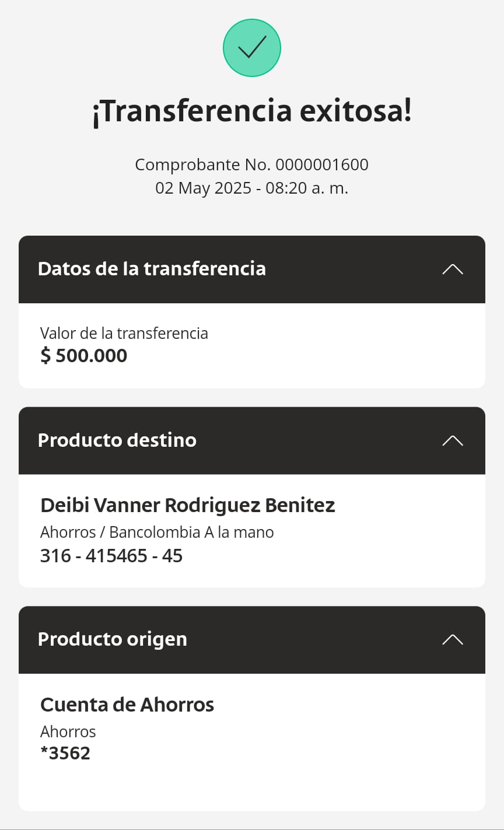Image resolution: width=504 pixels, height=830 pixels.
Task: Click the Producto origen header title
Action: [113, 639]
